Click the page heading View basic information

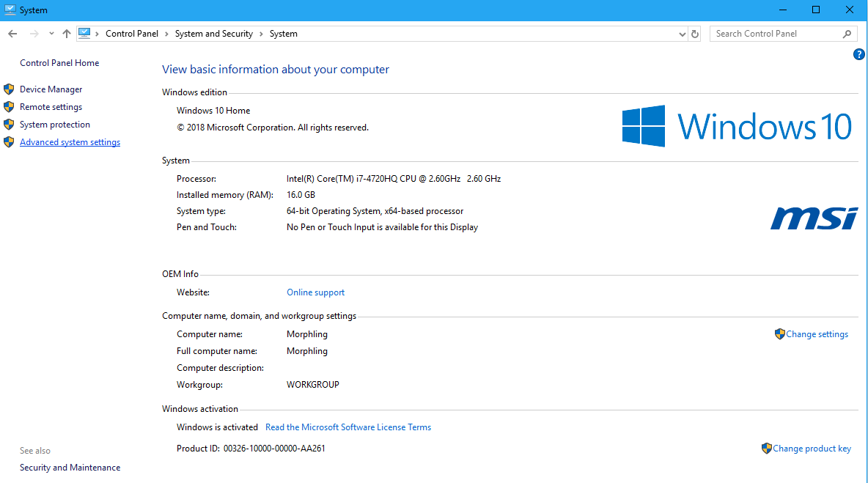(x=276, y=70)
